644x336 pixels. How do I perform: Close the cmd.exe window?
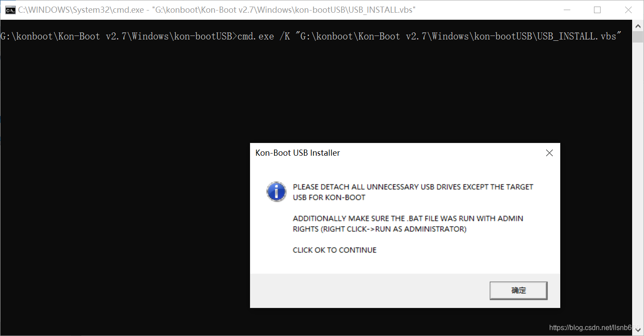click(628, 10)
